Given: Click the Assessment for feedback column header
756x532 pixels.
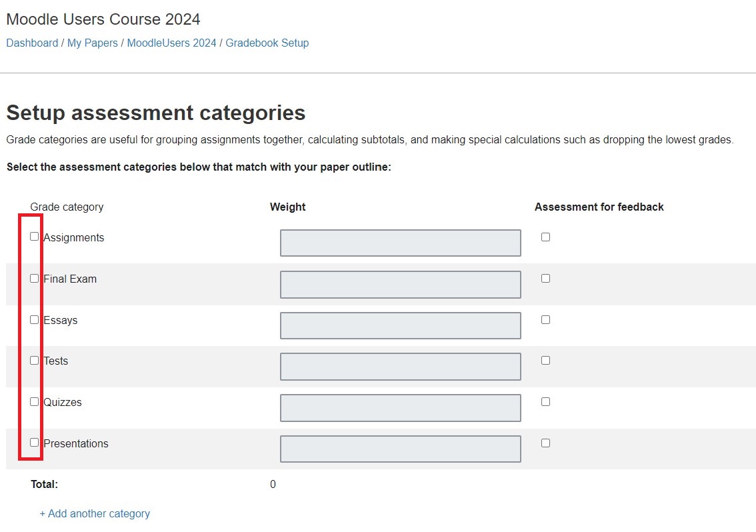Looking at the screenshot, I should (x=599, y=207).
